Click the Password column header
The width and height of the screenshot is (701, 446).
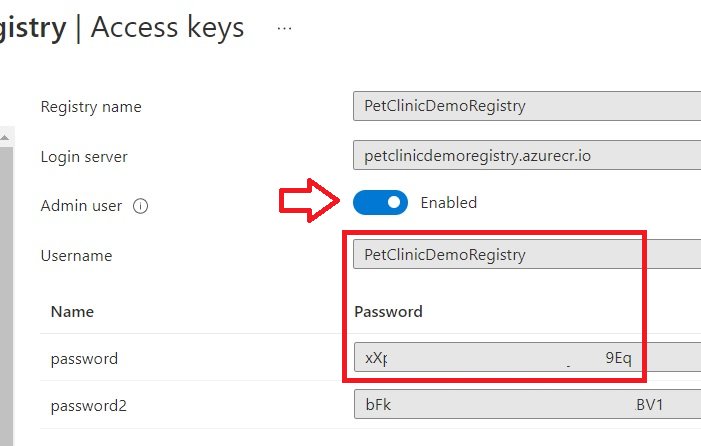pos(388,311)
